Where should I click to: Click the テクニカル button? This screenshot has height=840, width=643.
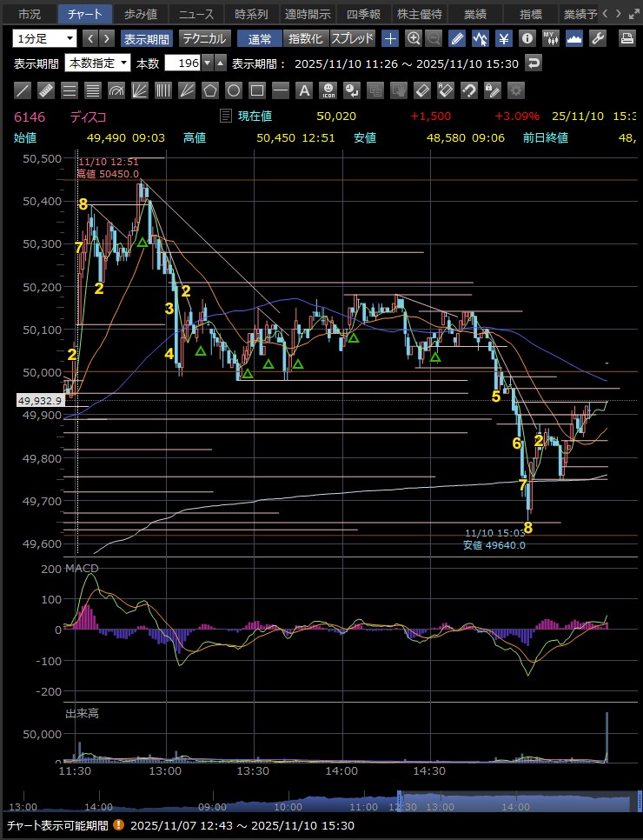[204, 38]
